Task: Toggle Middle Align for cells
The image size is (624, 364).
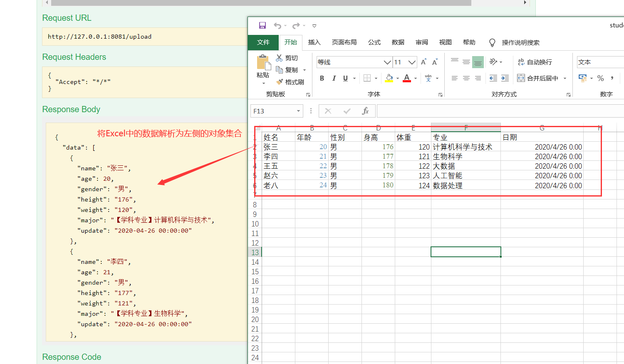Action: tap(466, 62)
